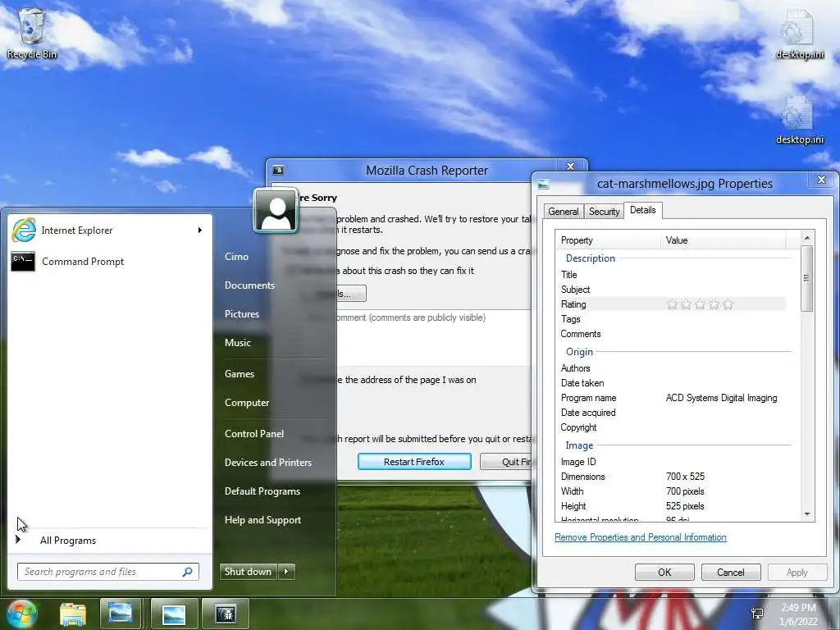Switch to the Security tab
The height and width of the screenshot is (630, 840).
tap(604, 212)
